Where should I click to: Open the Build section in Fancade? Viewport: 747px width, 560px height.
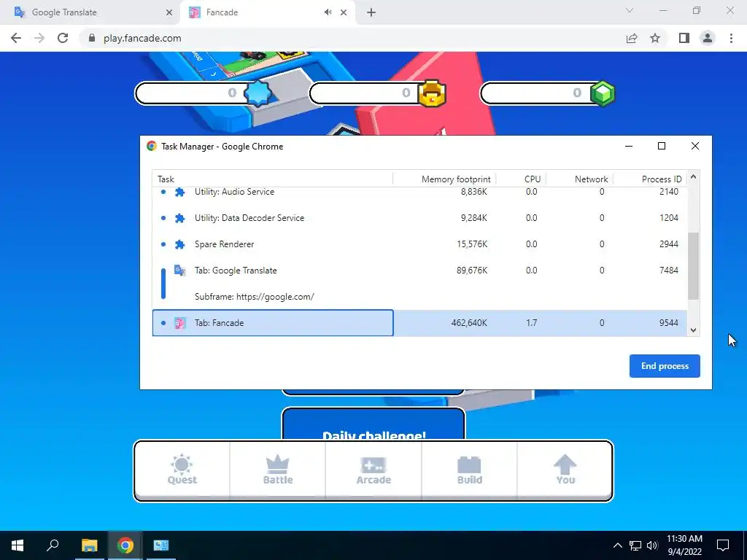pyautogui.click(x=469, y=470)
